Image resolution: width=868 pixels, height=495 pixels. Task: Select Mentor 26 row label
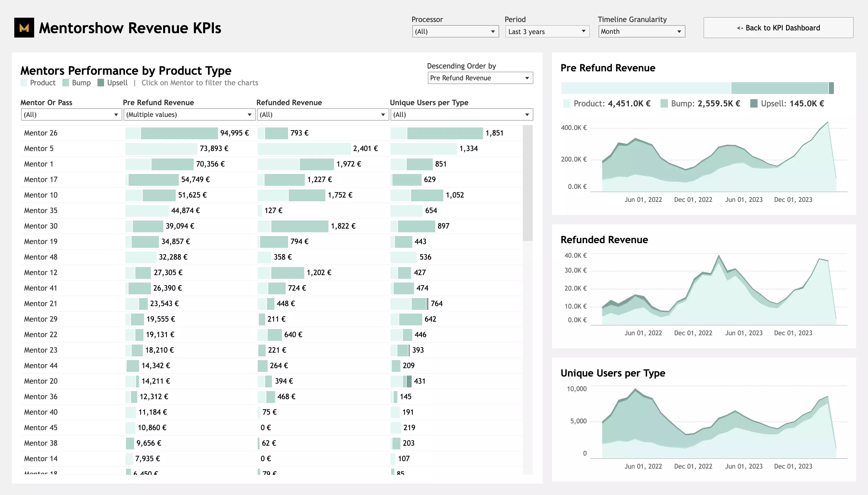pos(40,133)
